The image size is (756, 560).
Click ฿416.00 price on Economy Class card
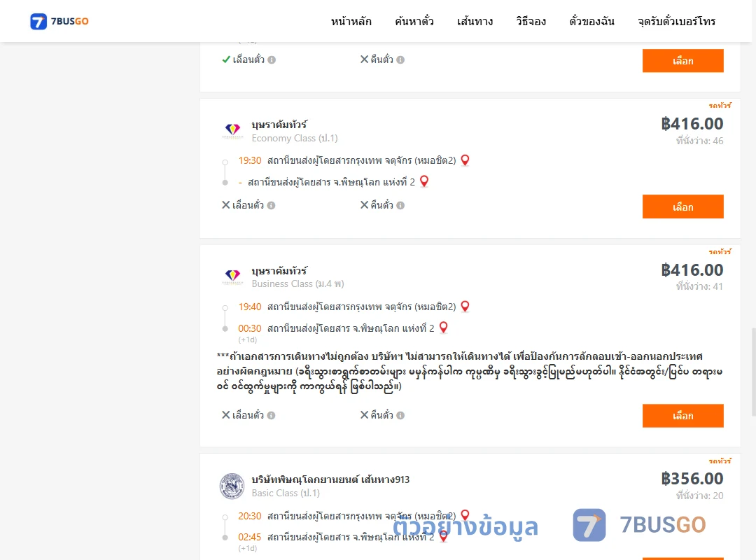coord(692,124)
